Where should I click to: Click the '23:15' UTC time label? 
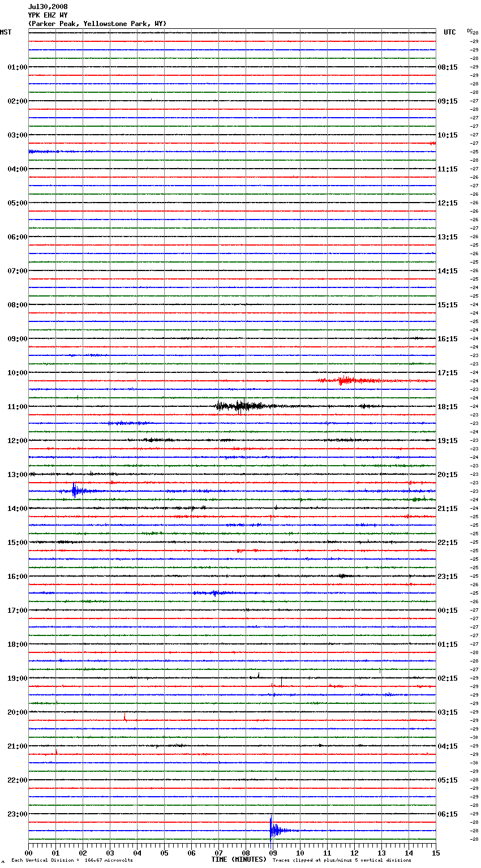[x=448, y=577]
